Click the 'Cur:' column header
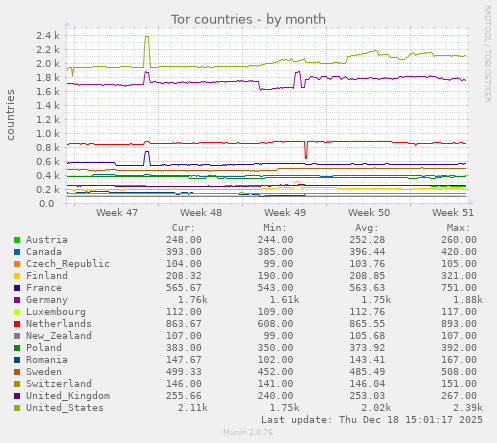497x443 pixels. [x=183, y=228]
